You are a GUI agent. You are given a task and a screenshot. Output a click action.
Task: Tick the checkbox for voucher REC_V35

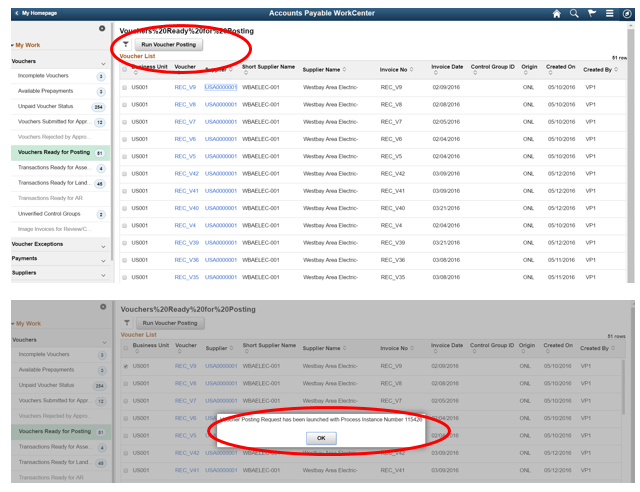point(124,277)
